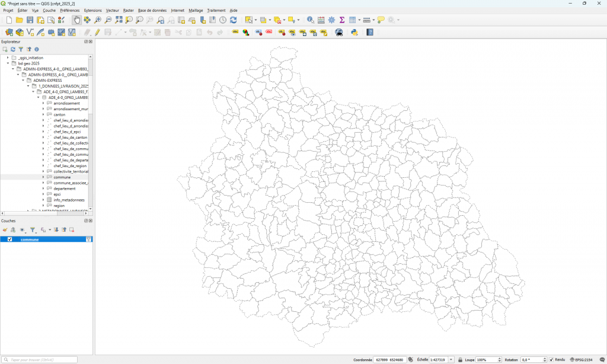Expand the departement item in Explorateur
This screenshot has width=607, height=364.
(x=43, y=189)
